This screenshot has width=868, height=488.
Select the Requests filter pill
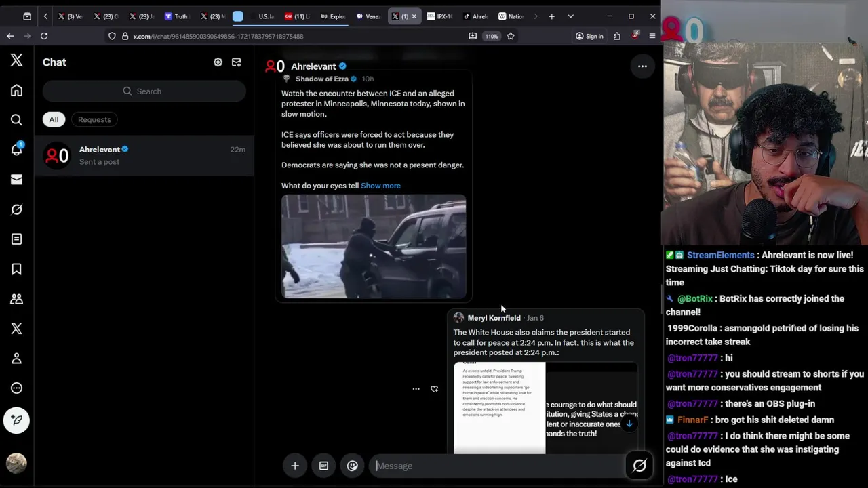pyautogui.click(x=94, y=119)
